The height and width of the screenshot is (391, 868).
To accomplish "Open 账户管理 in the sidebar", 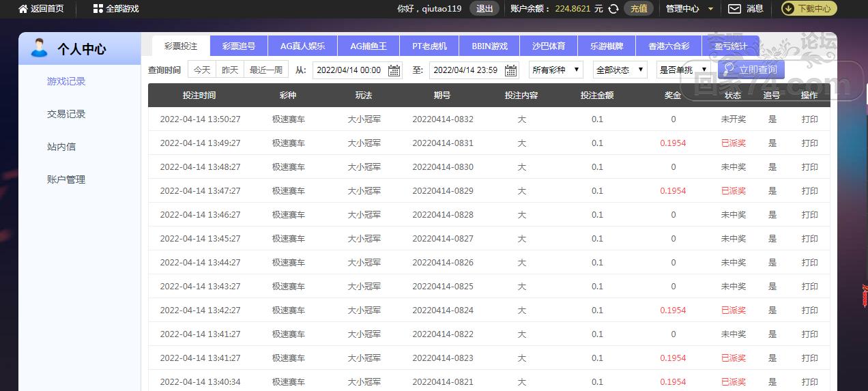I will [x=66, y=179].
